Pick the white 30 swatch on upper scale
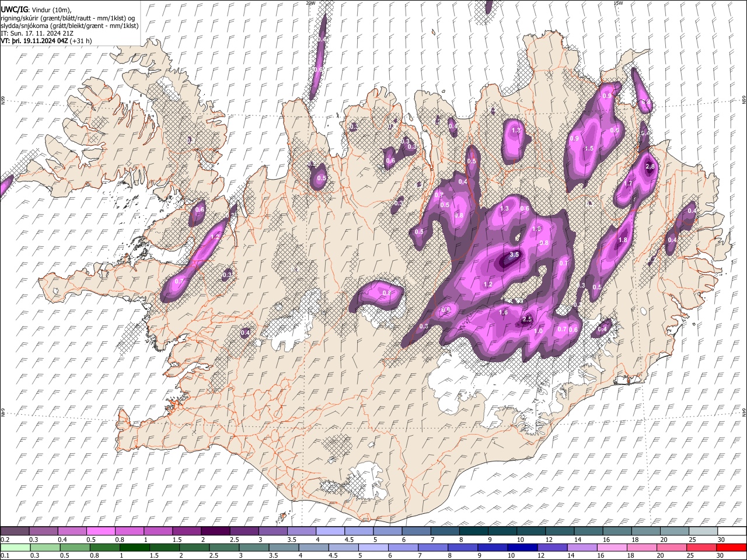The height and width of the screenshot is (560, 747). [732, 531]
